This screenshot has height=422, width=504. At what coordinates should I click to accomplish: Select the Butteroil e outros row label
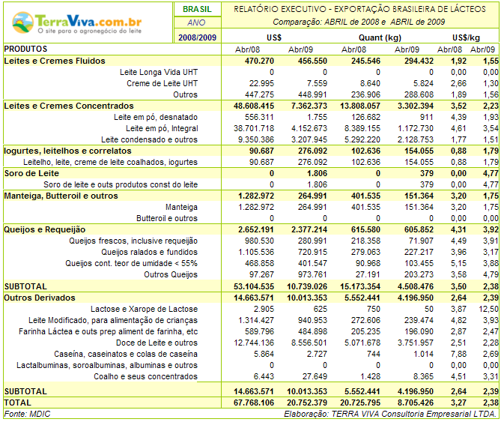coord(167,218)
